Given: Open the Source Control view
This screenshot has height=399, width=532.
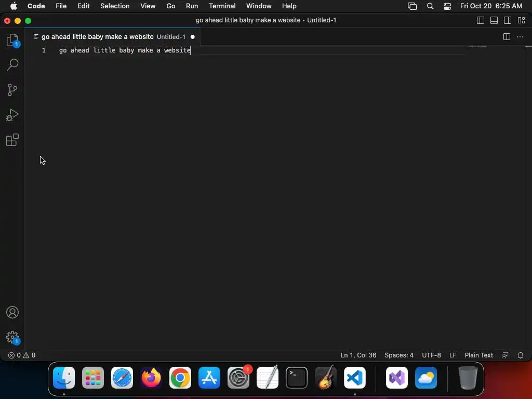Looking at the screenshot, I should (12, 90).
